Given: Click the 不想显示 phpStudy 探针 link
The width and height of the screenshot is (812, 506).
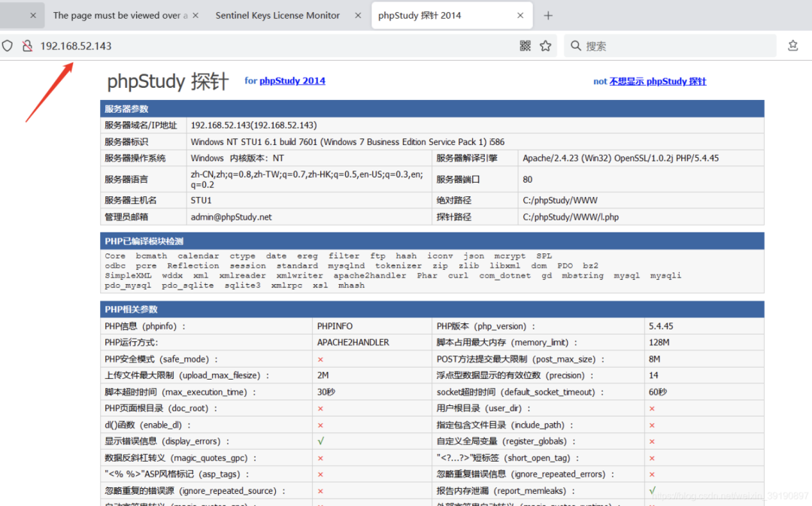Looking at the screenshot, I should tap(658, 81).
